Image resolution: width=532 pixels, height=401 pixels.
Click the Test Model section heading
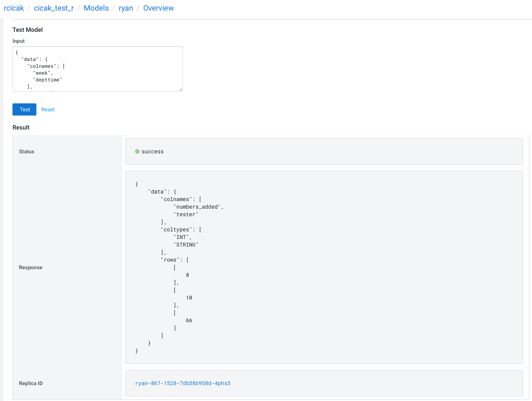coord(28,30)
